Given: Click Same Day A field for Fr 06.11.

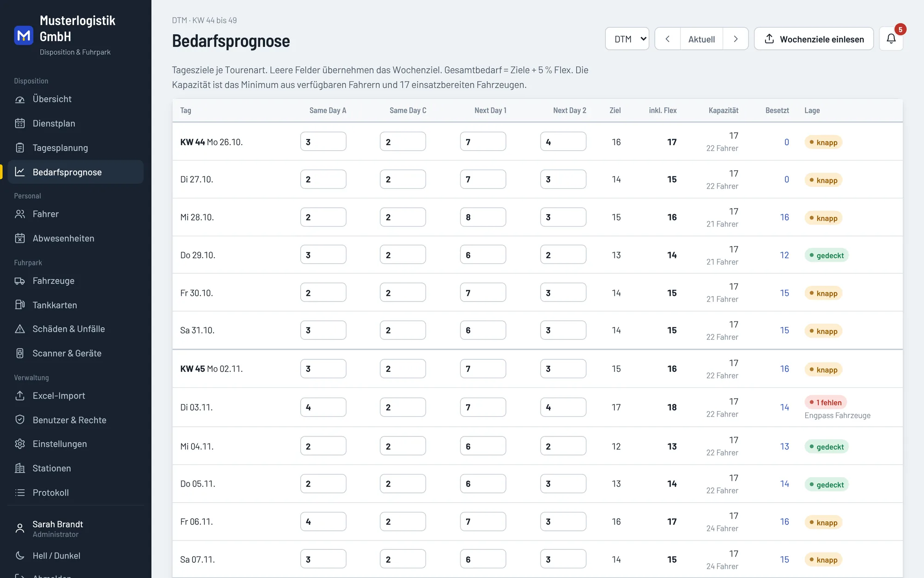Looking at the screenshot, I should pos(323,522).
